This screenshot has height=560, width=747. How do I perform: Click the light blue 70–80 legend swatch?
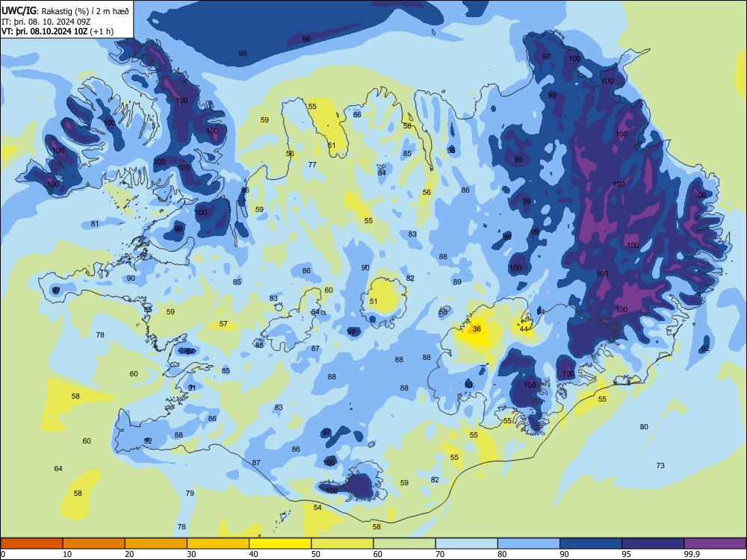[x=466, y=544]
